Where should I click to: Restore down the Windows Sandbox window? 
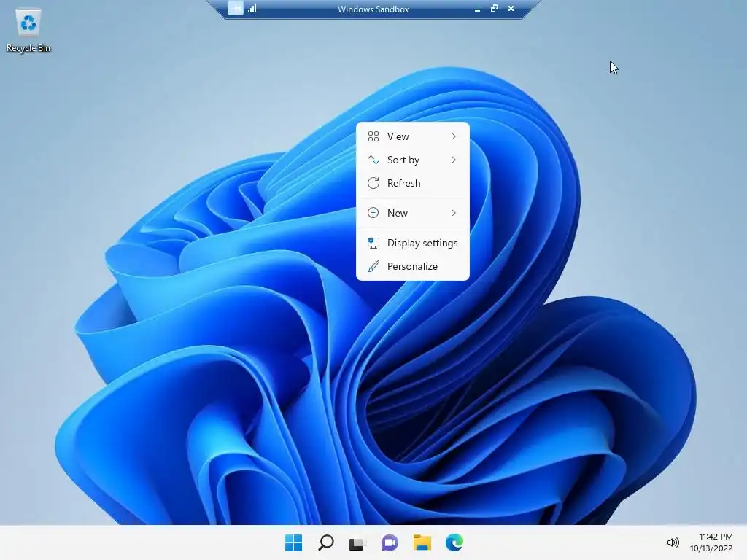pyautogui.click(x=494, y=9)
